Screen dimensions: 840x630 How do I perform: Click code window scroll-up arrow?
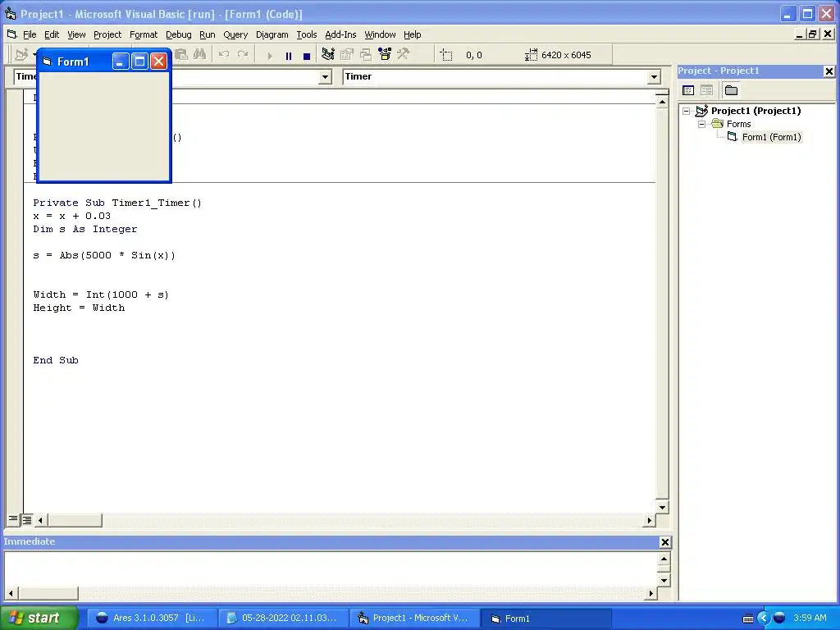[x=662, y=101]
